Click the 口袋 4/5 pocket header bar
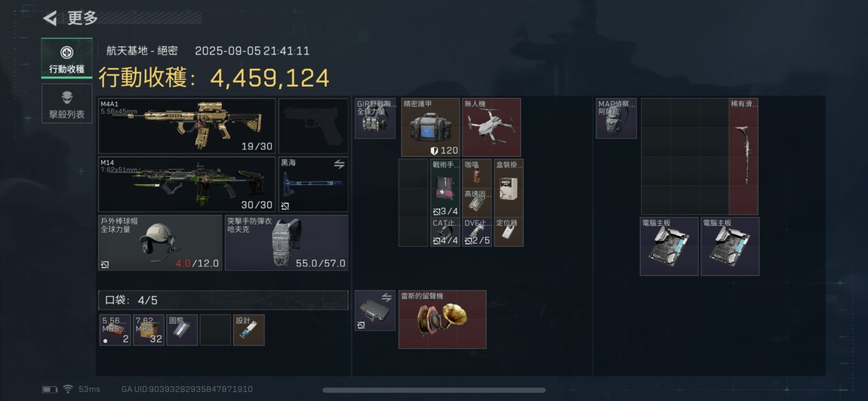Image resolution: width=868 pixels, height=401 pixels. tap(223, 301)
